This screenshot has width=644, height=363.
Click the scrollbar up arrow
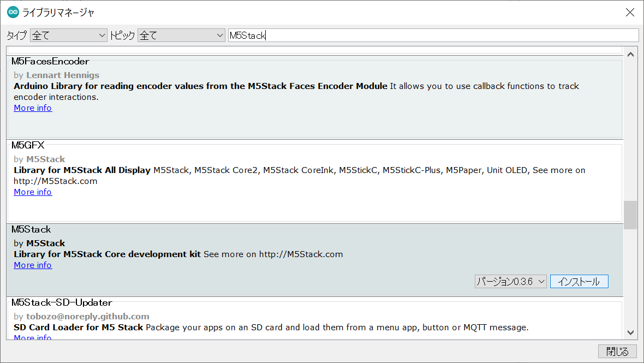click(630, 54)
